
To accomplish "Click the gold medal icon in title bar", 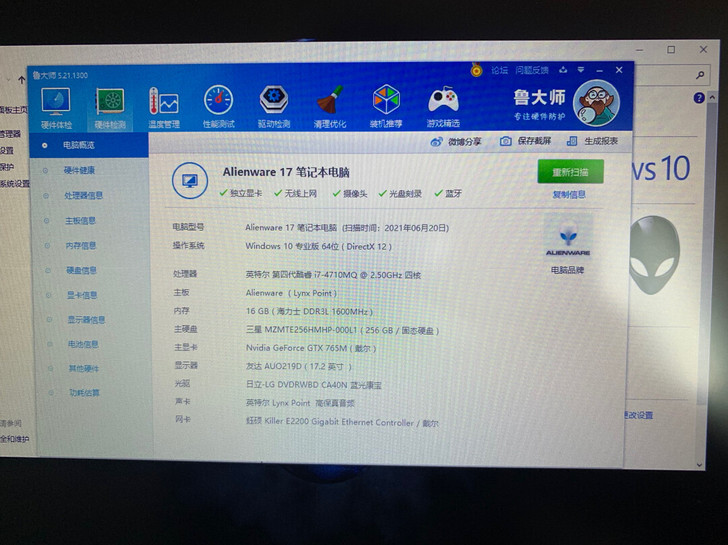I will (x=476, y=70).
